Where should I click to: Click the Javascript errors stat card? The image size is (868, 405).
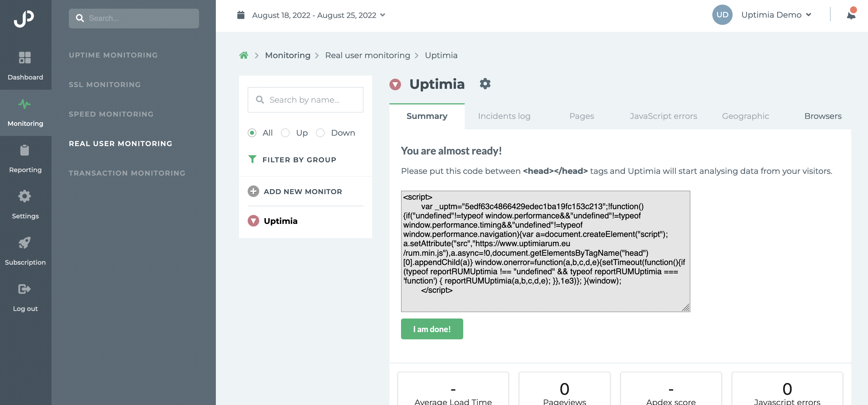[x=787, y=389]
